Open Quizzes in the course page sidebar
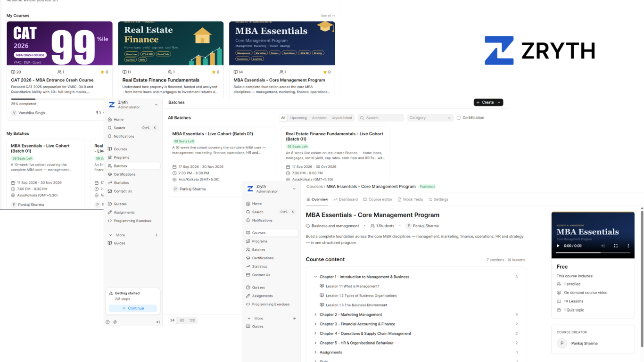This screenshot has height=362, width=644. click(x=258, y=288)
